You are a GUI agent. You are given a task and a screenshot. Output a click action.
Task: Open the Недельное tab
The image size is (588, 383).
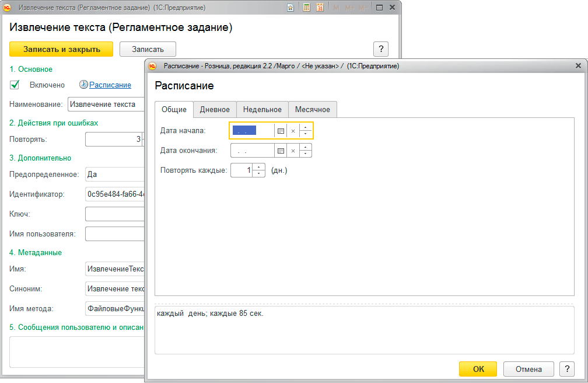(x=262, y=110)
